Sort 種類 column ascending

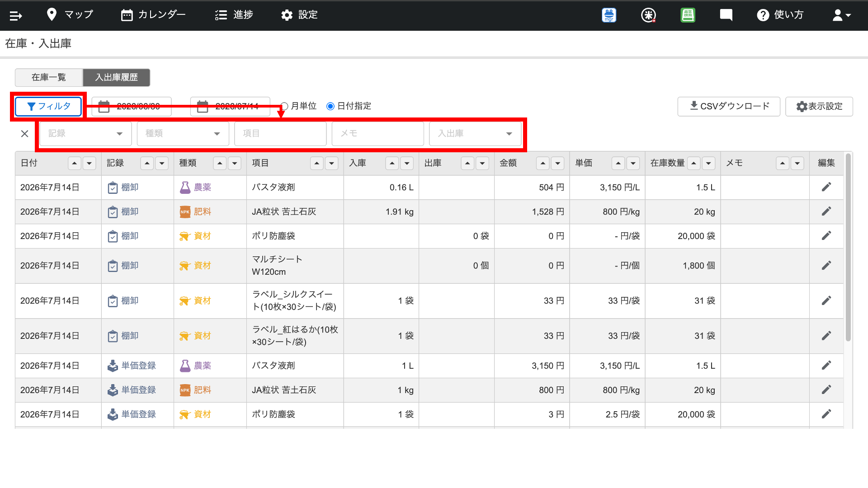coord(220,163)
